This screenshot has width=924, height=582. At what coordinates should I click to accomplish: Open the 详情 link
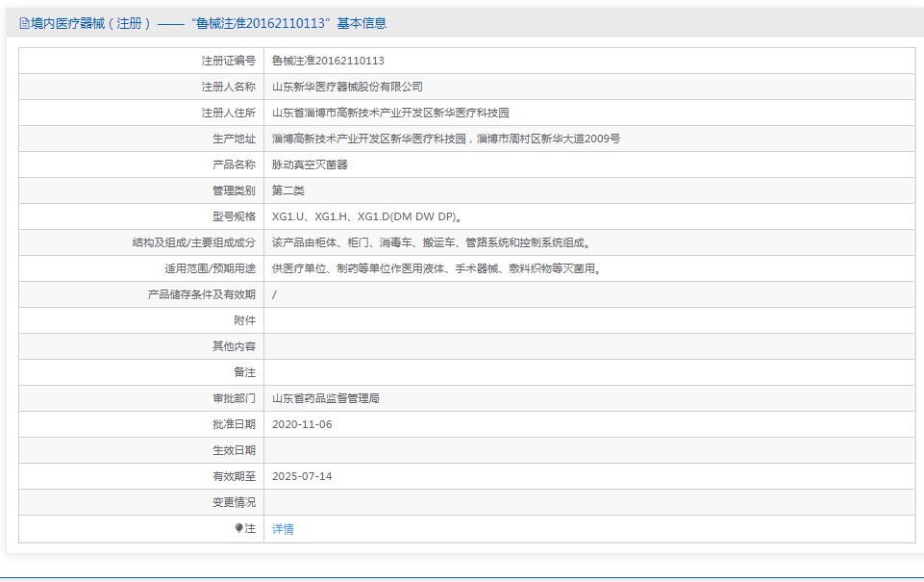point(283,529)
